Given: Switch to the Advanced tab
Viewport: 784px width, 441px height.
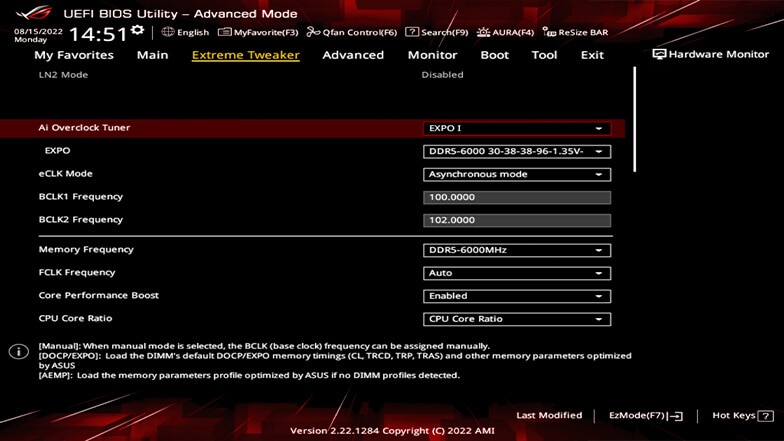Looking at the screenshot, I should click(x=353, y=55).
